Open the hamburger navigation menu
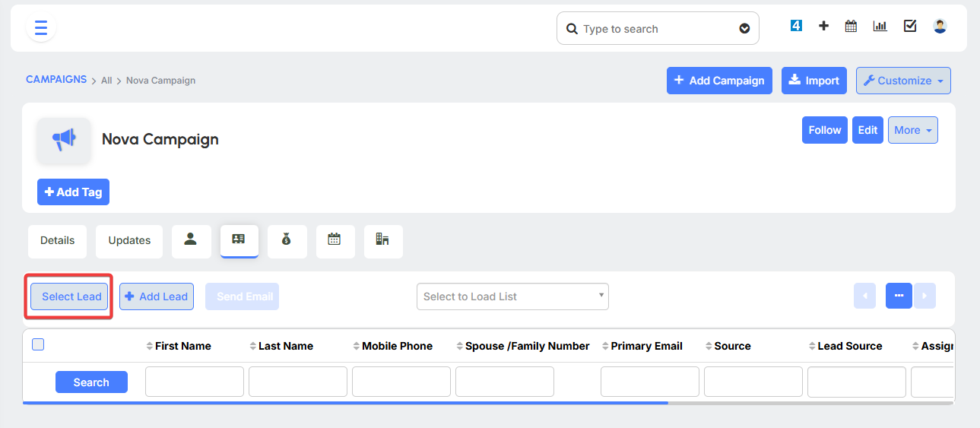This screenshot has width=980, height=428. click(x=41, y=29)
